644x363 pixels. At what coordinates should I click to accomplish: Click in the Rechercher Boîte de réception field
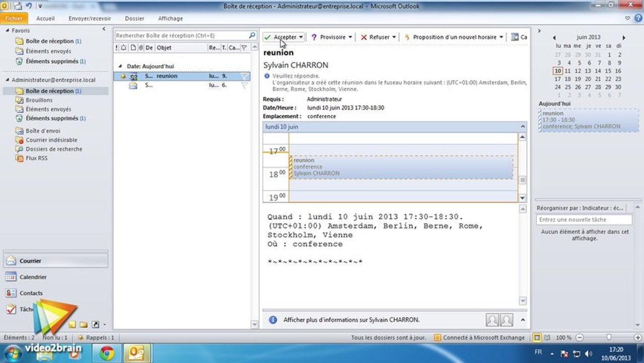tap(181, 36)
